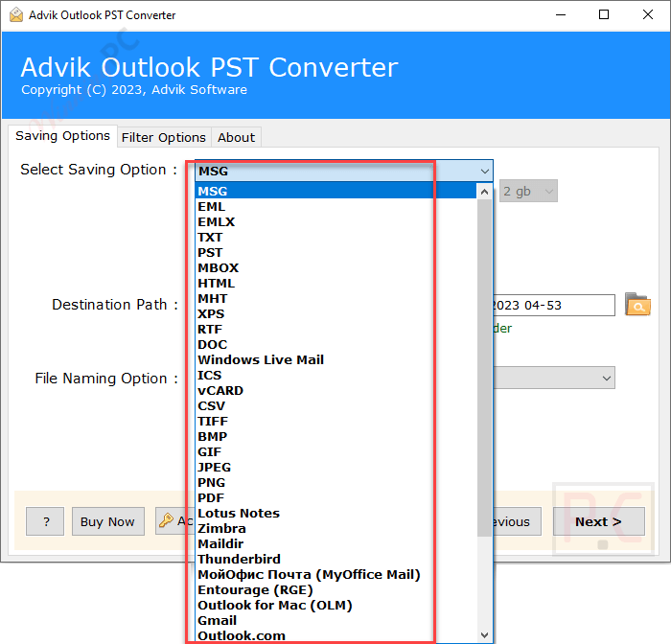671x644 pixels.
Task: Select BMP from the dropdown
Action: point(335,436)
